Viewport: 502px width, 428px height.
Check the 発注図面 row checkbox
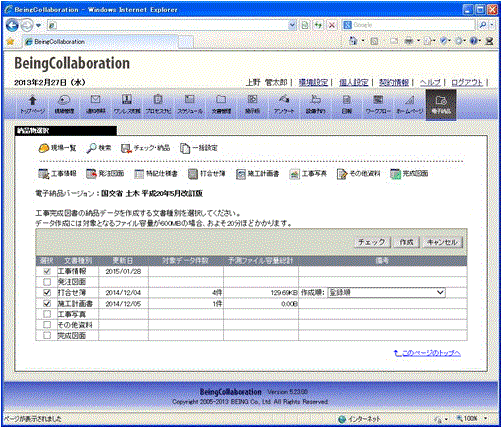pyautogui.click(x=47, y=282)
